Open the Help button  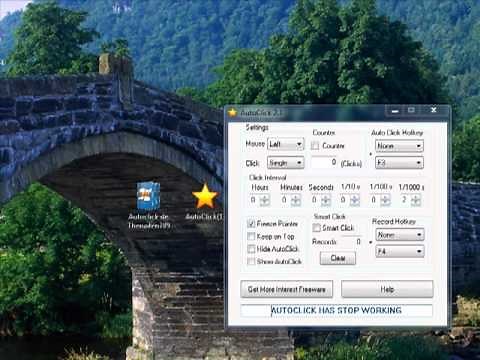coord(387,289)
